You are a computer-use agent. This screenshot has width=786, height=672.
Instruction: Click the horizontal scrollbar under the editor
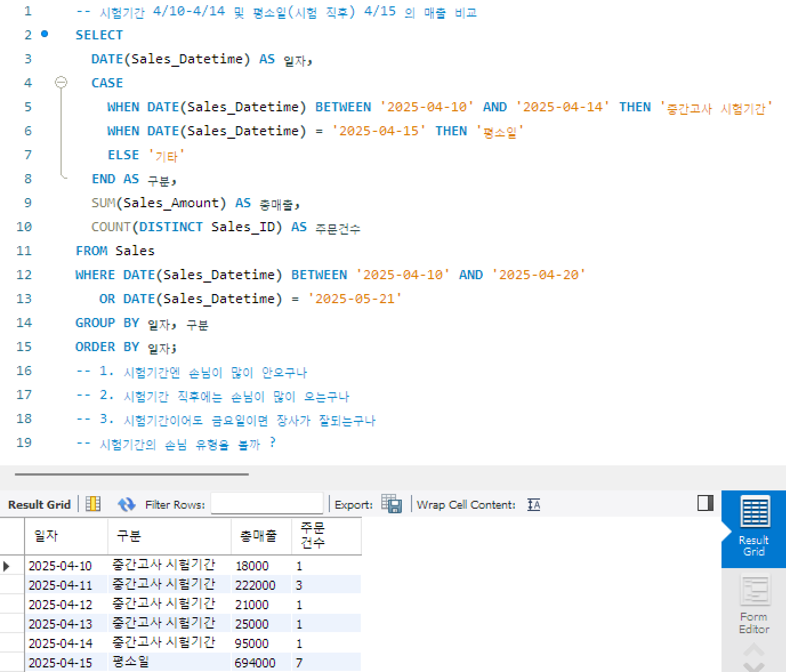pos(132,474)
